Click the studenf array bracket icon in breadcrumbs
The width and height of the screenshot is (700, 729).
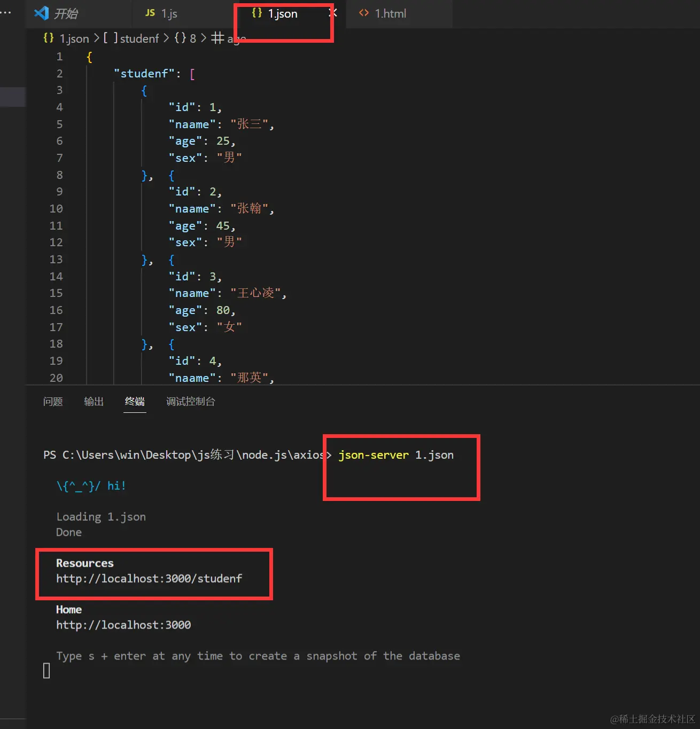[111, 38]
